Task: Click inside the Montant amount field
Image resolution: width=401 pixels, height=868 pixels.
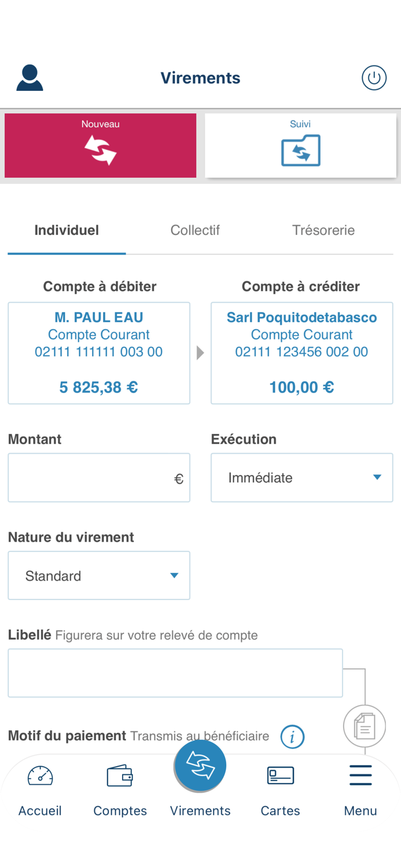Action: coord(98,477)
